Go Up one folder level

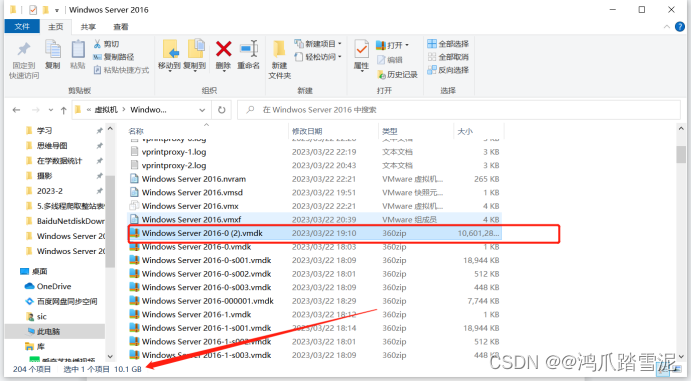64,110
